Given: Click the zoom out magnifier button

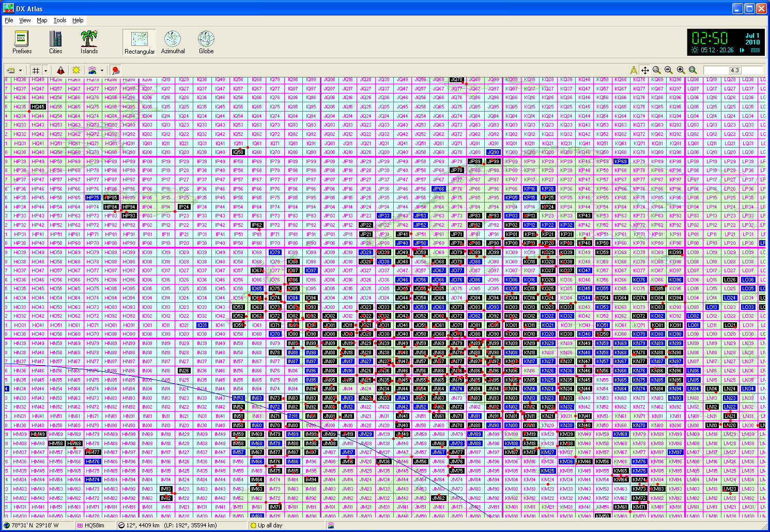Looking at the screenshot, I should click(669, 70).
